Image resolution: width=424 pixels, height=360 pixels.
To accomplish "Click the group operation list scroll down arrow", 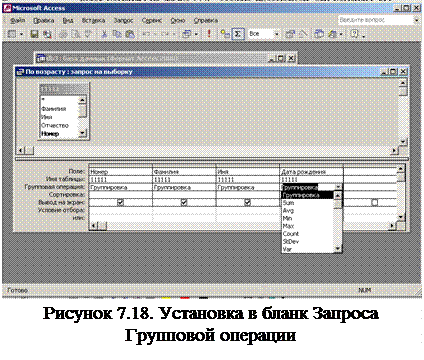I will [x=338, y=249].
